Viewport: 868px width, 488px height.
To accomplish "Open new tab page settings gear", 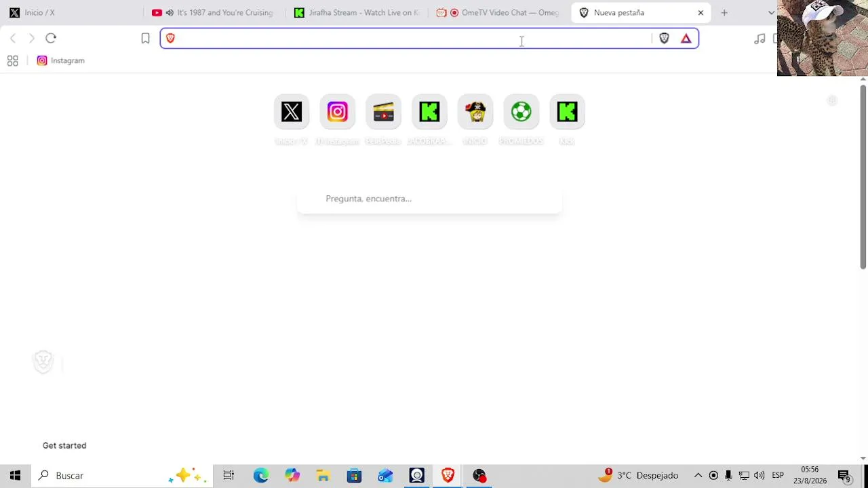I will coord(833,101).
